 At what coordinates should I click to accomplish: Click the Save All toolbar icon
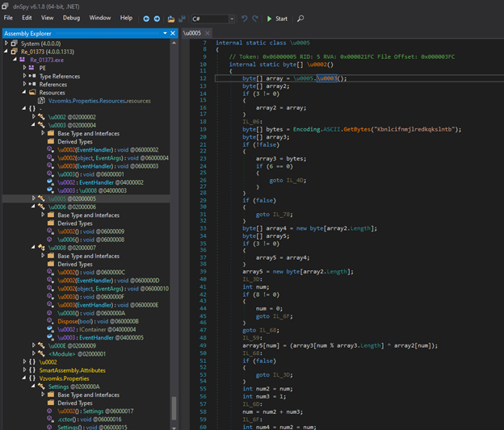182,18
